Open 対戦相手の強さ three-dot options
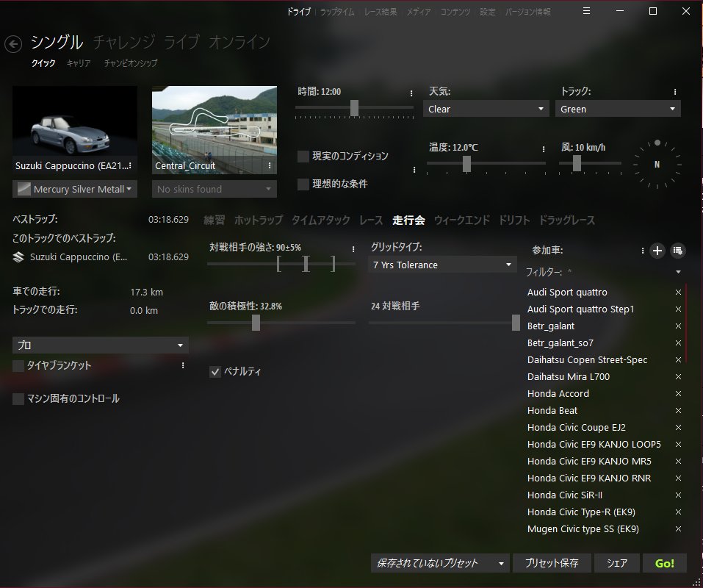 coord(353,249)
